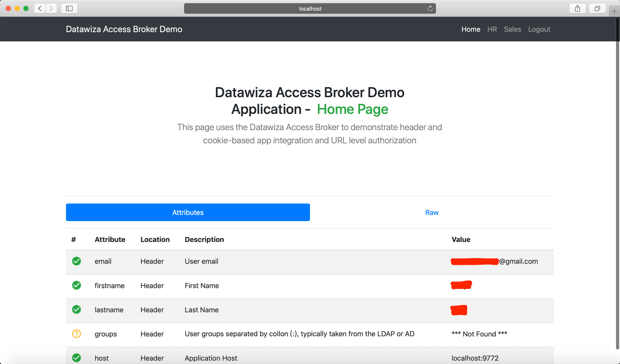Click the Description column header
The height and width of the screenshot is (364, 620).
coord(204,239)
